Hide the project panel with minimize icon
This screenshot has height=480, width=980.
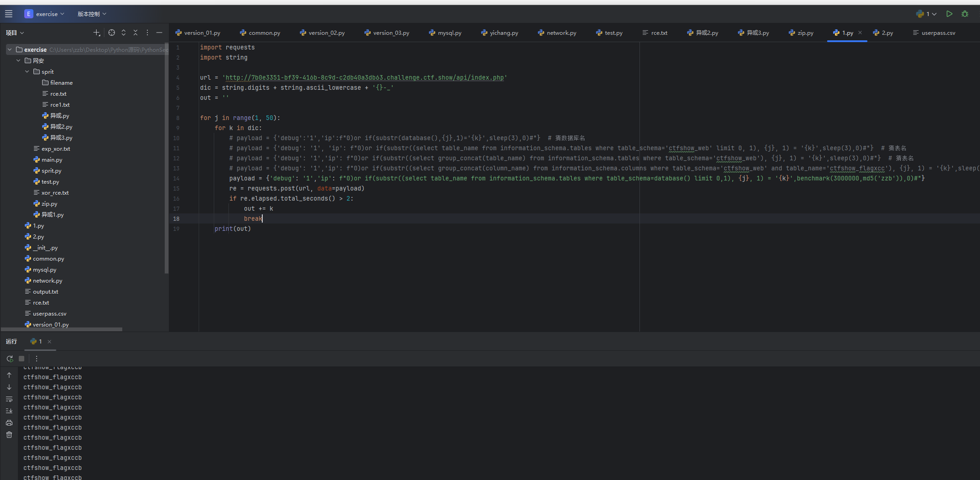pyautogui.click(x=159, y=33)
